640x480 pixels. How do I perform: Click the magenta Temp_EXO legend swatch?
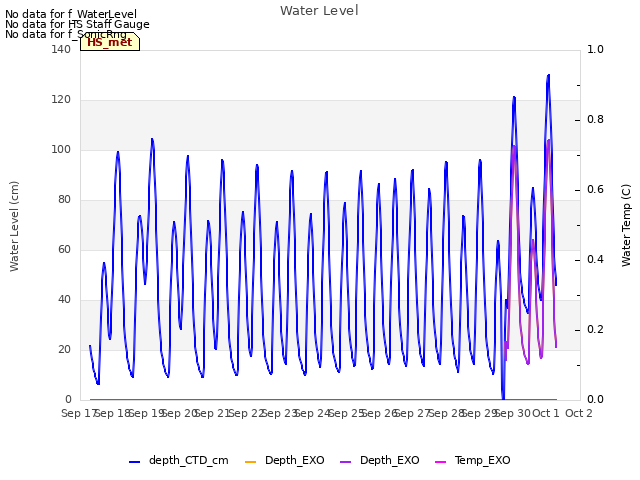[x=441, y=462]
